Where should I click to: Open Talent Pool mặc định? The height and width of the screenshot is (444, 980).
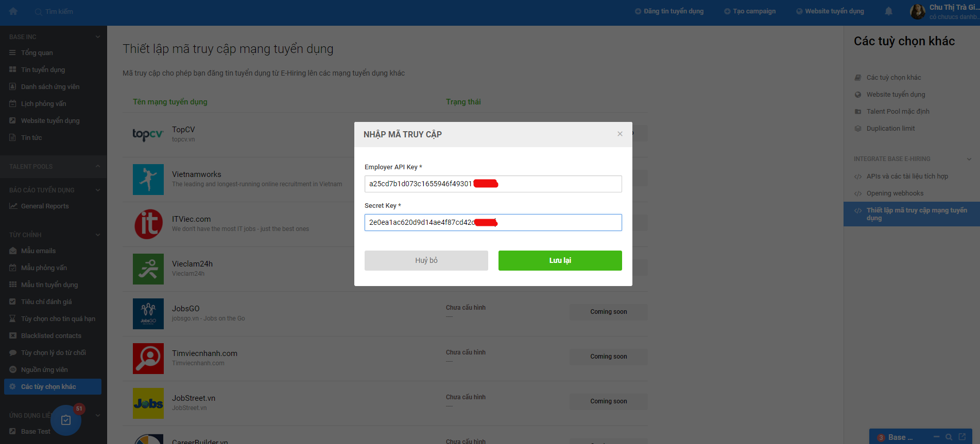tap(898, 111)
